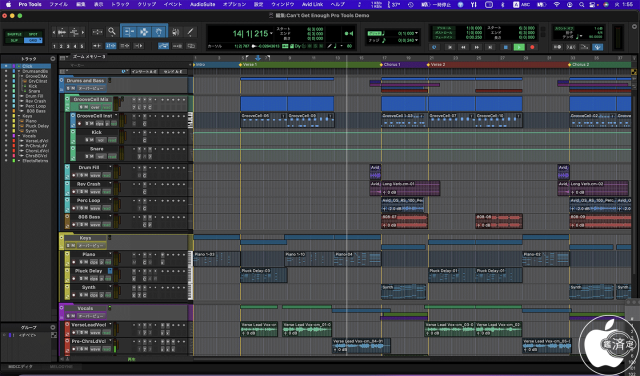Click the 808 Bass orange color strip
The image size is (640, 376).
coord(13,111)
